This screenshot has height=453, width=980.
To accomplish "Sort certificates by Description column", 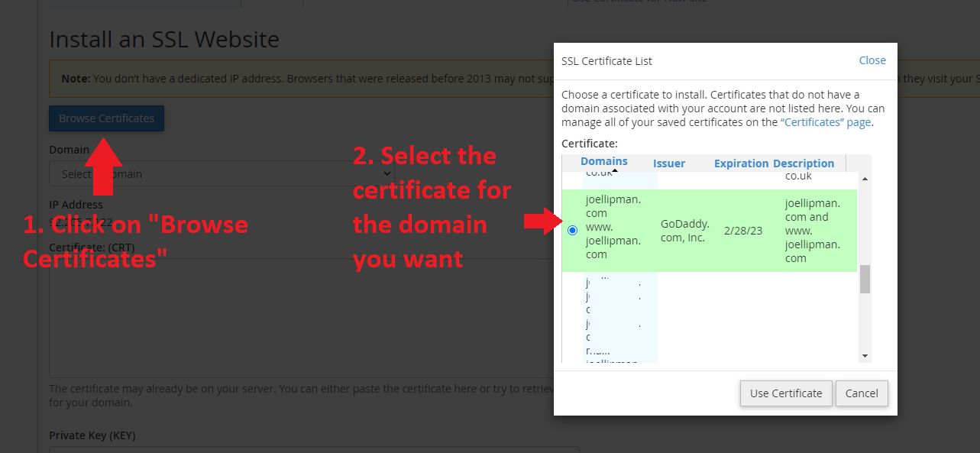I will coord(803,163).
